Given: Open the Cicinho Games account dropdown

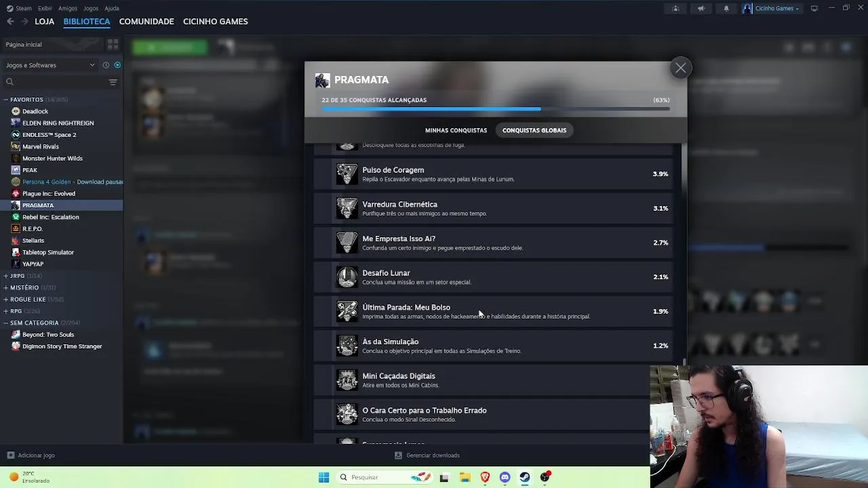Looking at the screenshot, I should (772, 8).
